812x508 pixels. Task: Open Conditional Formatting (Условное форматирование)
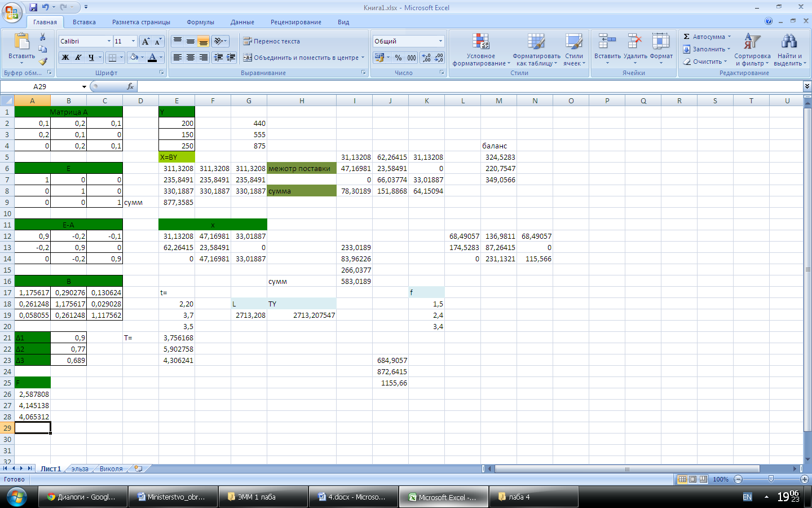(481, 50)
